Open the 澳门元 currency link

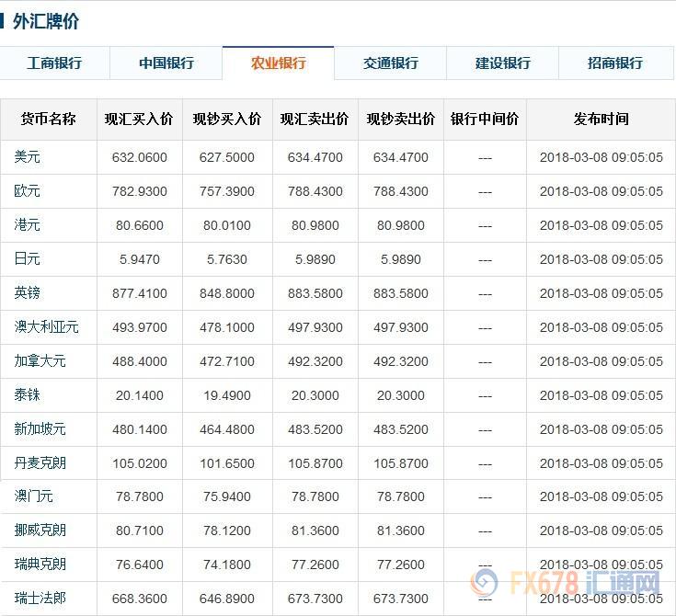tap(33, 496)
